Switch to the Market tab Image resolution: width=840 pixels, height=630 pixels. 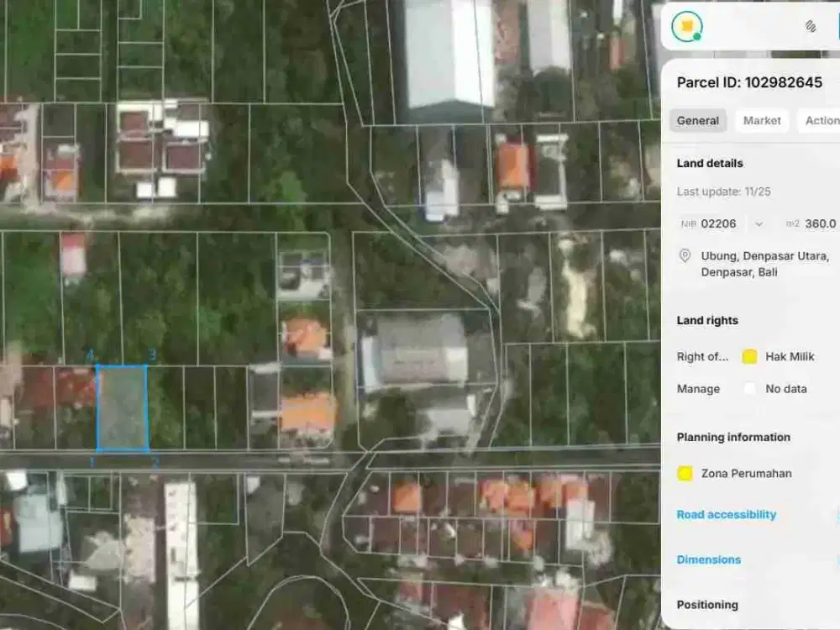coord(761,120)
